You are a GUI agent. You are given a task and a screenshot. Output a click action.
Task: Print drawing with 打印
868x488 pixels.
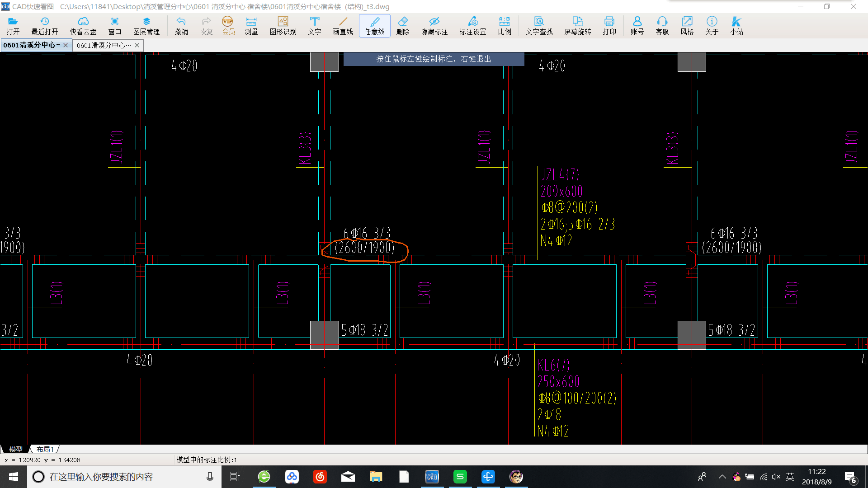pos(609,26)
